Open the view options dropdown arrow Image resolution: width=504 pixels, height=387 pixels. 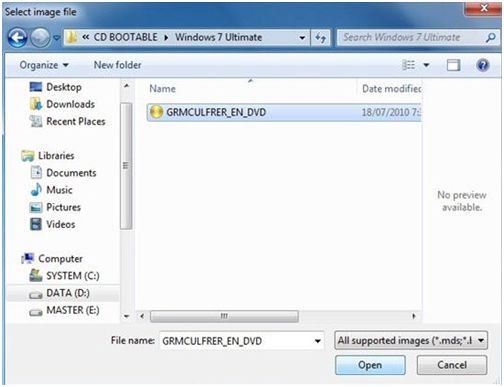426,65
